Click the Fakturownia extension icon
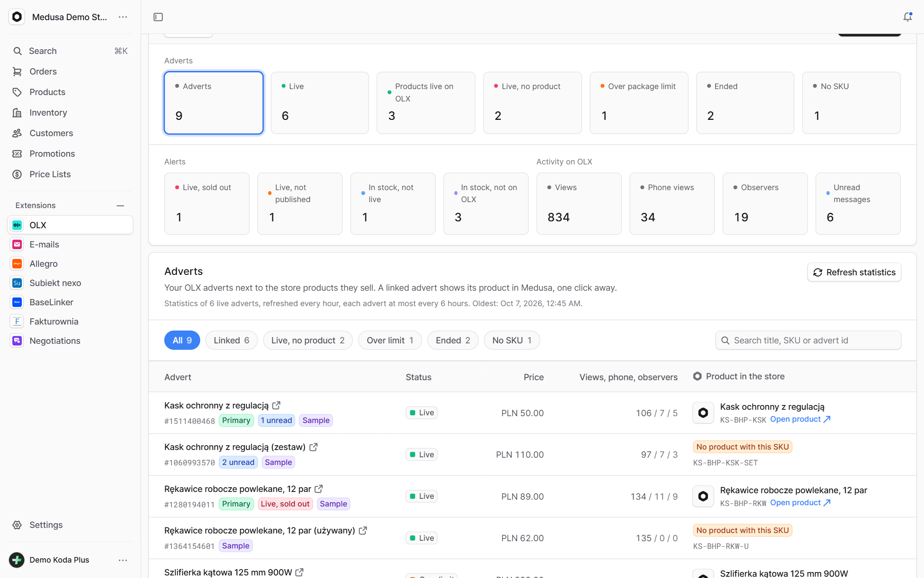The image size is (924, 578). point(17,322)
